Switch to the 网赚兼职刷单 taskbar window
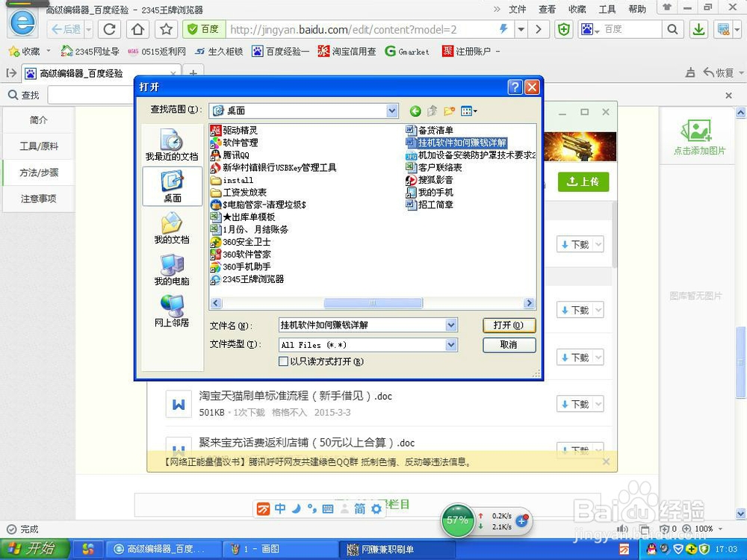Viewport: 747px width, 560px height. [x=397, y=550]
